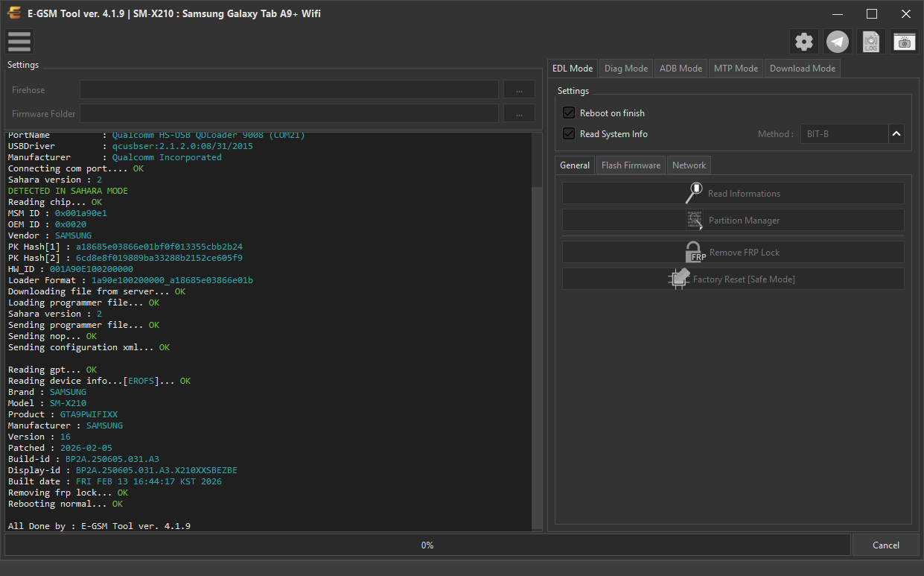Open the Telegram channel icon
This screenshot has height=576, width=924.
pyautogui.click(x=838, y=42)
